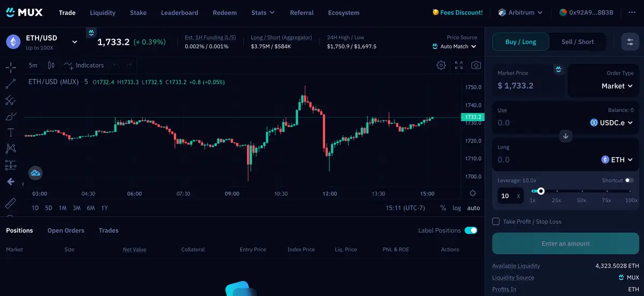Viewport: 644px width, 296px height.
Task: Set leverage slider to 100x mark
Action: (631, 191)
